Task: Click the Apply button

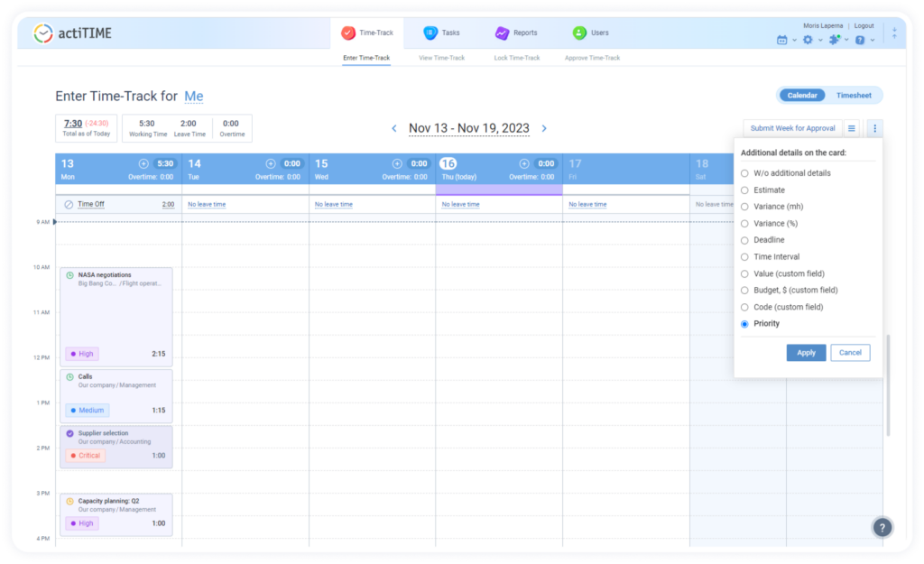Action: pyautogui.click(x=806, y=353)
